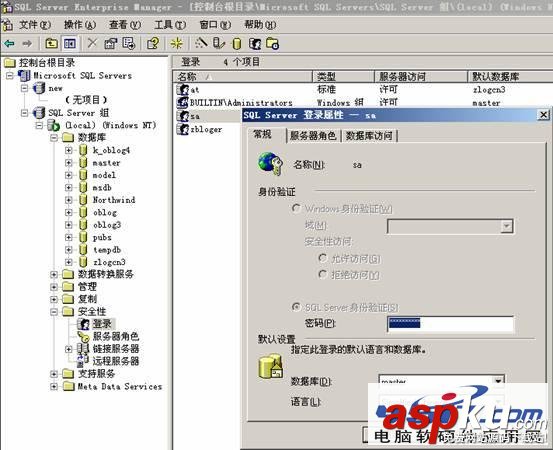This screenshot has width=553, height=450.
Task: Click the k_oblog4 database icon
Action: (83, 150)
